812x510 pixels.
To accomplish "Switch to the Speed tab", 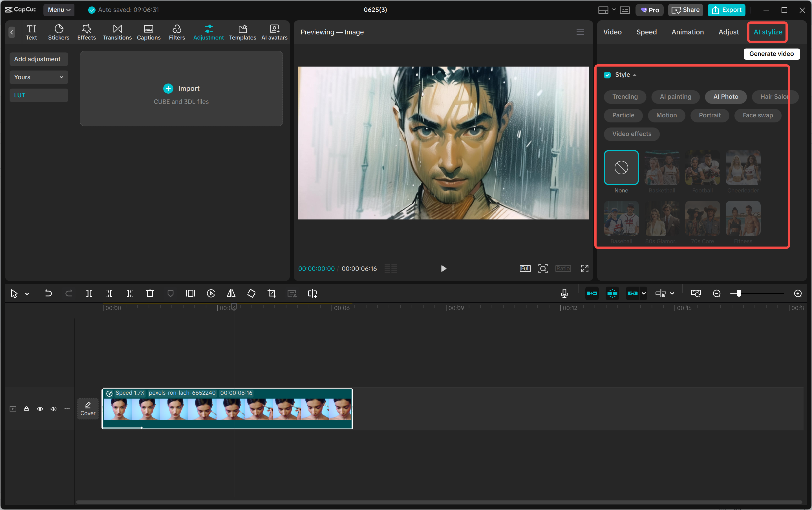I will [x=646, y=32].
